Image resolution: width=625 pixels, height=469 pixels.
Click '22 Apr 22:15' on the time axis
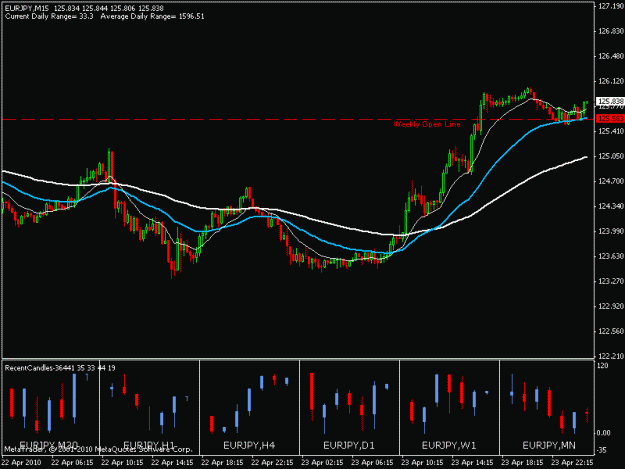click(x=272, y=463)
